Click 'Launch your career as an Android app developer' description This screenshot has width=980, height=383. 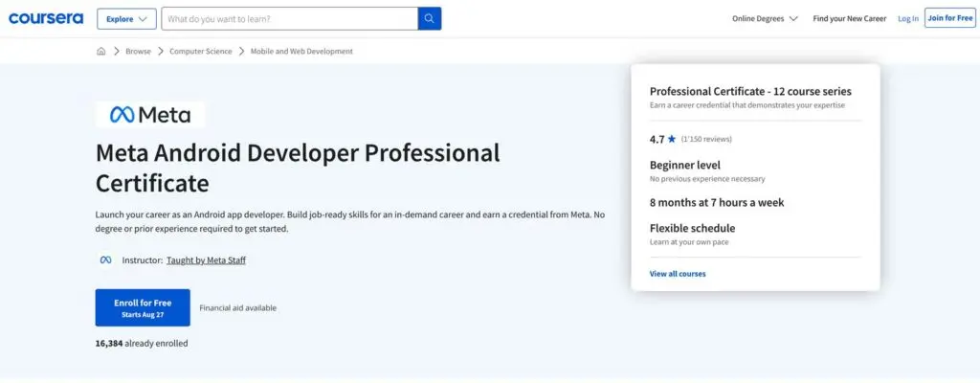pyautogui.click(x=349, y=221)
